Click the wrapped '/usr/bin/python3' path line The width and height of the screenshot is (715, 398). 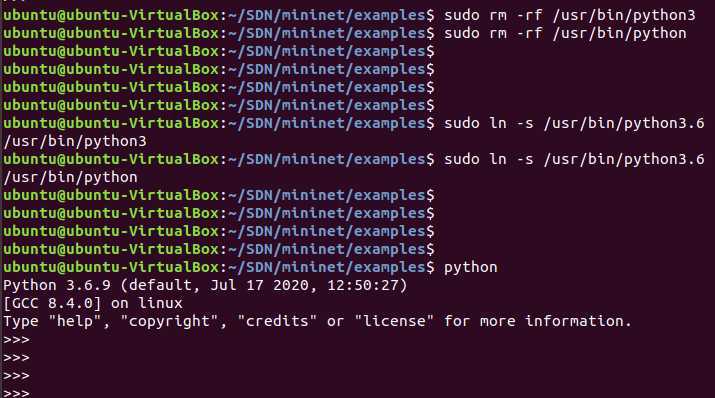pos(75,142)
